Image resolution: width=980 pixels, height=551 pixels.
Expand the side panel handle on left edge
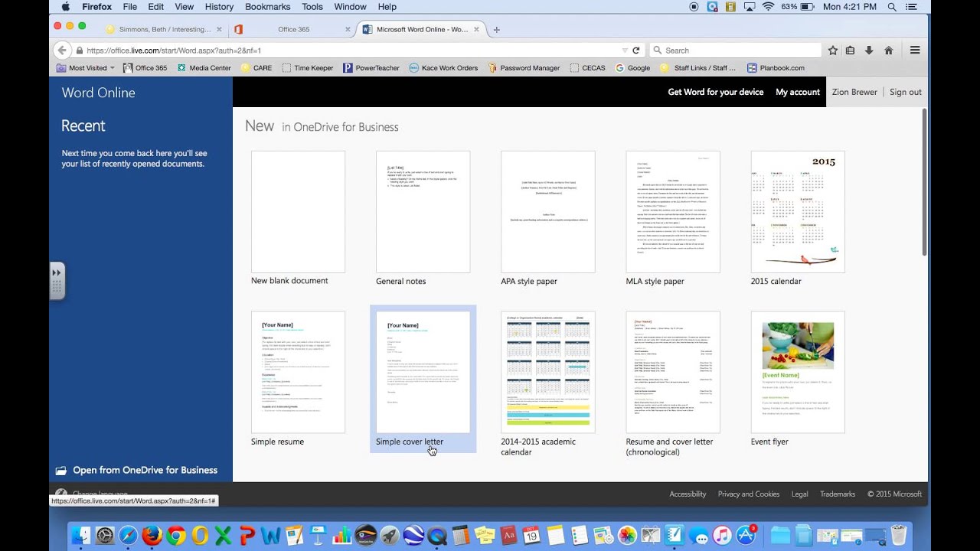click(x=57, y=280)
